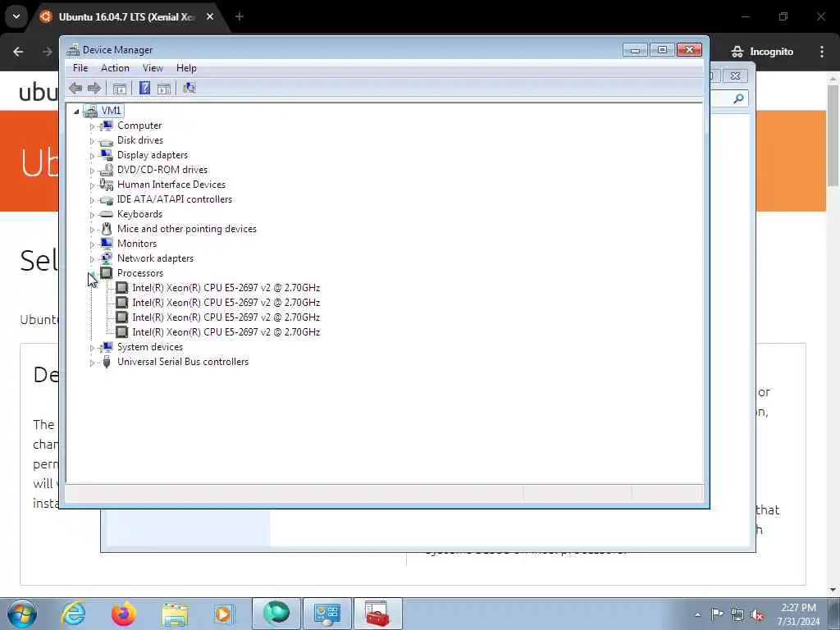Viewport: 840px width, 630px height.
Task: Click the Forward arrow in Device Manager toolbar
Action: [94, 88]
